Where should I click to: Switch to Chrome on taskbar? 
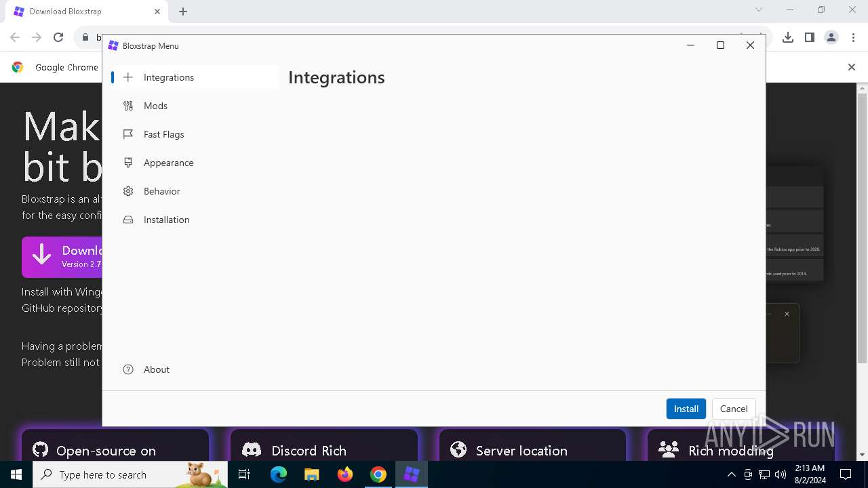[378, 474]
